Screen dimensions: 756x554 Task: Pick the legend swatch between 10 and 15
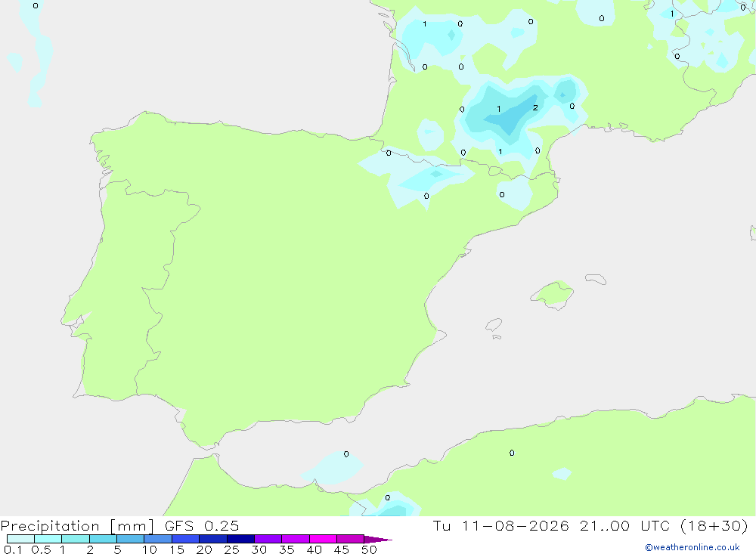[x=158, y=539]
